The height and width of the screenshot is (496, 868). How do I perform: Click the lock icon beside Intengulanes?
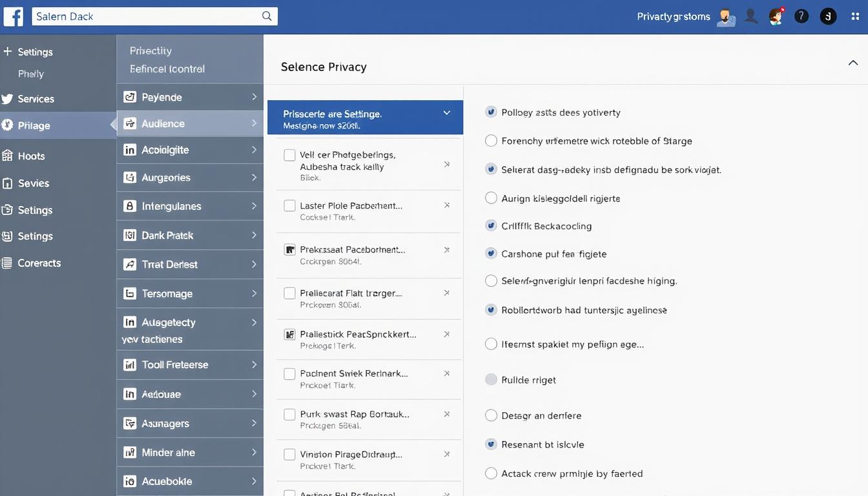(x=130, y=206)
